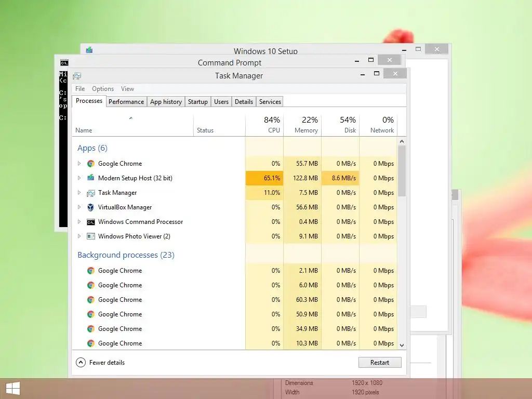Click Chrome icon in the 34.9 MB row

pos(90,329)
